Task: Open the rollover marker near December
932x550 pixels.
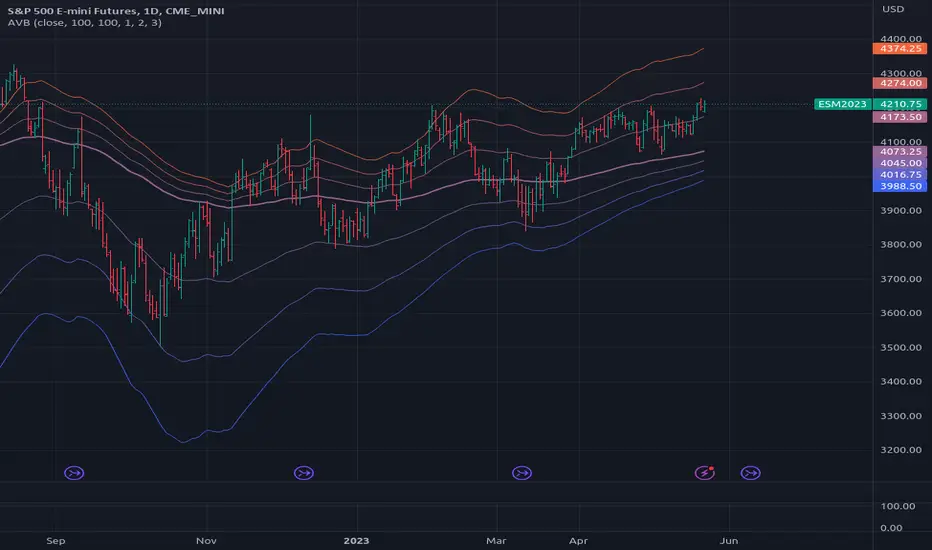Action: (304, 473)
